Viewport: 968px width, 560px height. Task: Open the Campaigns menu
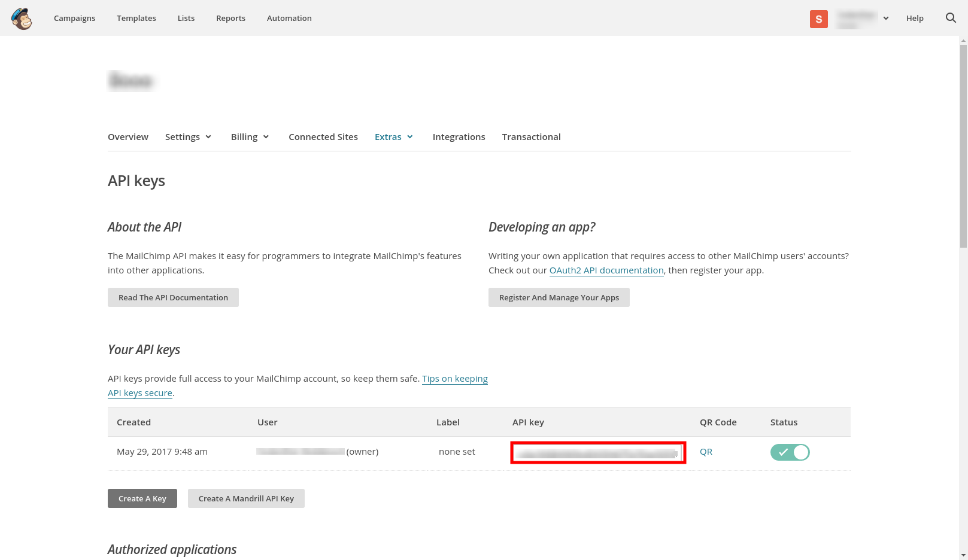[74, 18]
